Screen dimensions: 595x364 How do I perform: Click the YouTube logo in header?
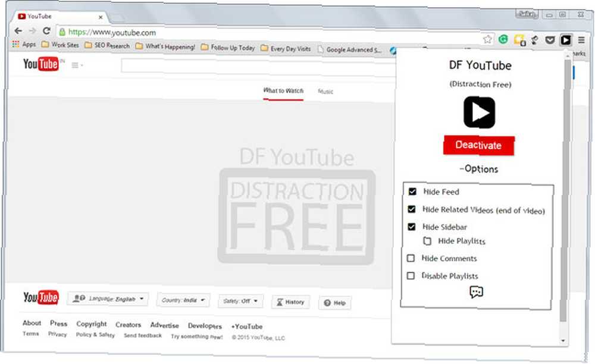coord(41,64)
